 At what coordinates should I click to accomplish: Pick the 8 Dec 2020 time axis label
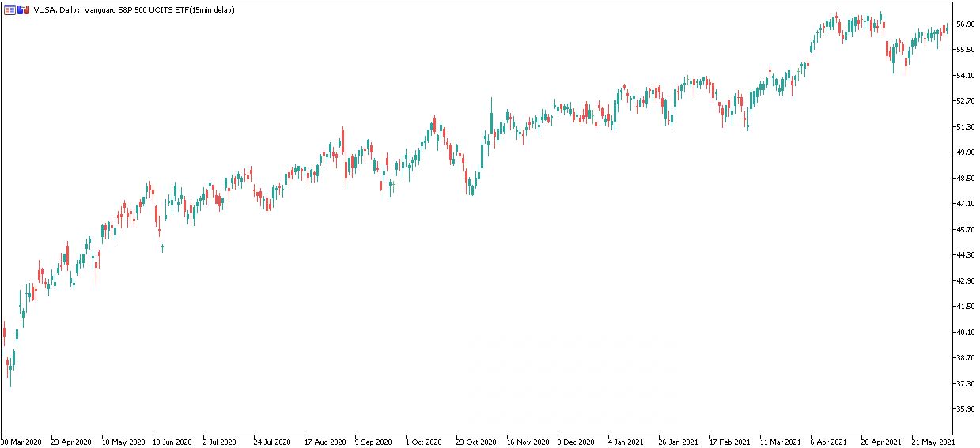tap(577, 442)
